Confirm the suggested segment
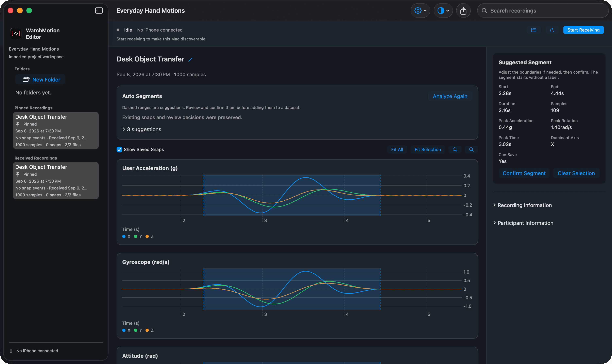The height and width of the screenshot is (364, 612). point(524,173)
